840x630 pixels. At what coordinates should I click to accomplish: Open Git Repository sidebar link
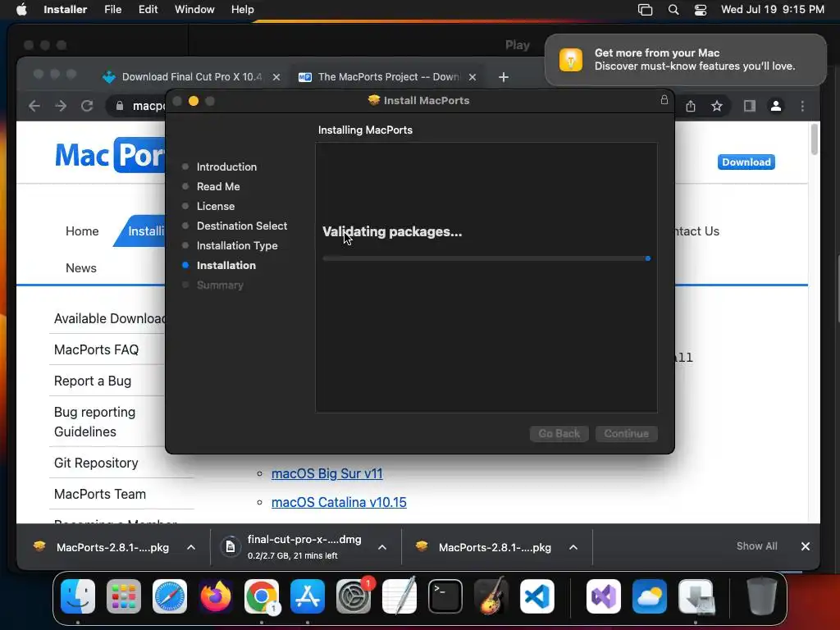pos(96,463)
